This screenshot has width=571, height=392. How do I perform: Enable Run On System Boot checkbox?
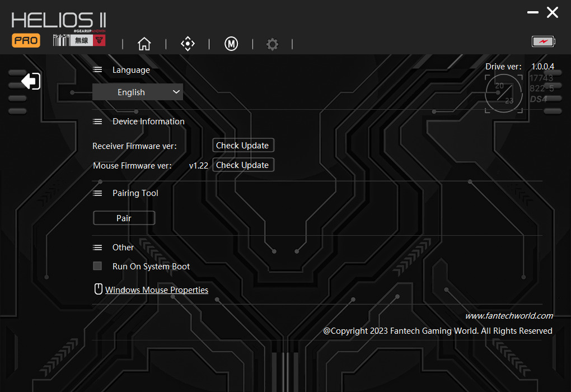click(x=97, y=266)
